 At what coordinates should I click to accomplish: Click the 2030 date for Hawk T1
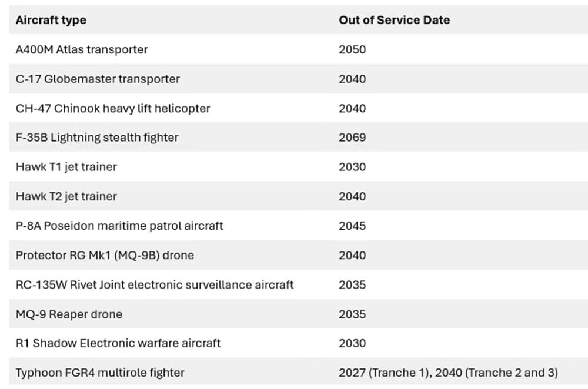[x=352, y=167]
